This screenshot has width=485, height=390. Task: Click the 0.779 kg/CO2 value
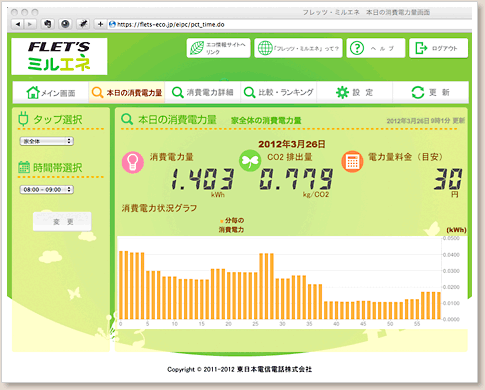pos(296,179)
